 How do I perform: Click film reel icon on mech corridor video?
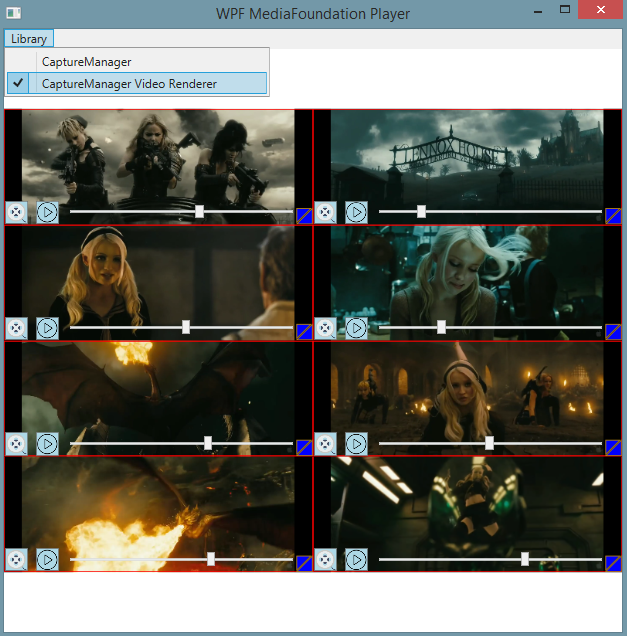tap(326, 560)
